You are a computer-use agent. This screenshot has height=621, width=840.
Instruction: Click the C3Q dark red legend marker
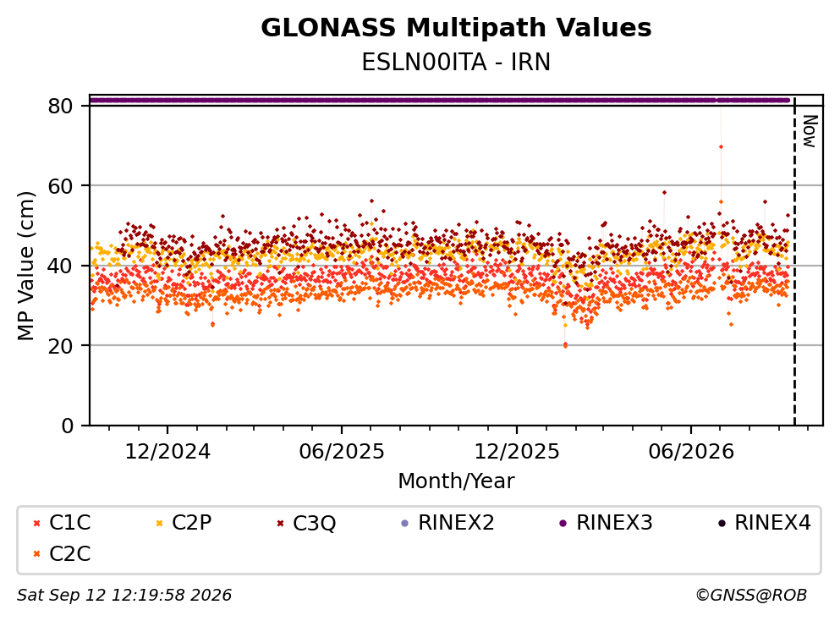coord(280,523)
